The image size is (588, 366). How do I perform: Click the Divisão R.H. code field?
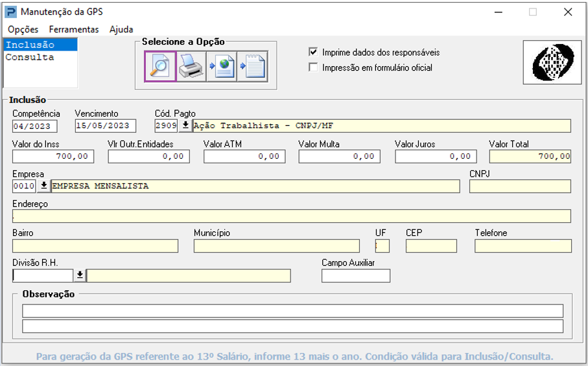click(x=43, y=275)
